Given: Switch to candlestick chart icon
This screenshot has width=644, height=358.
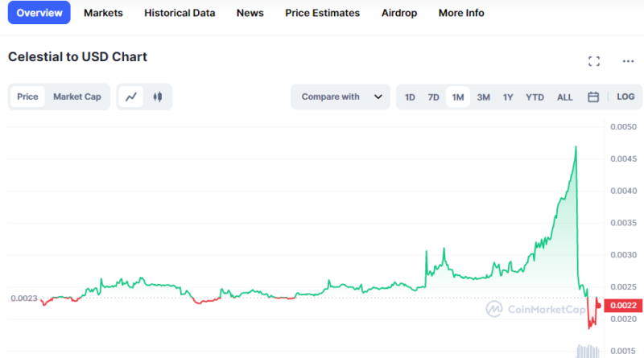Looking at the screenshot, I should coord(158,97).
